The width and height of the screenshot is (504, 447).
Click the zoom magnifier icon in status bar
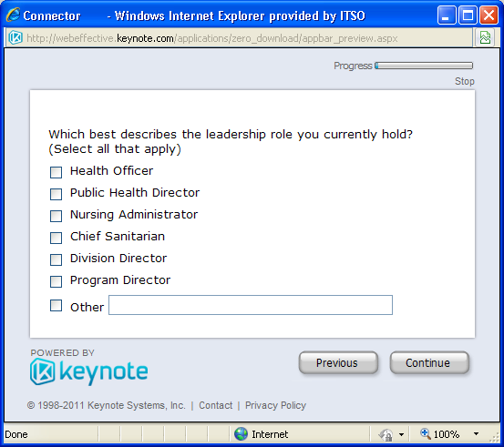(x=426, y=433)
